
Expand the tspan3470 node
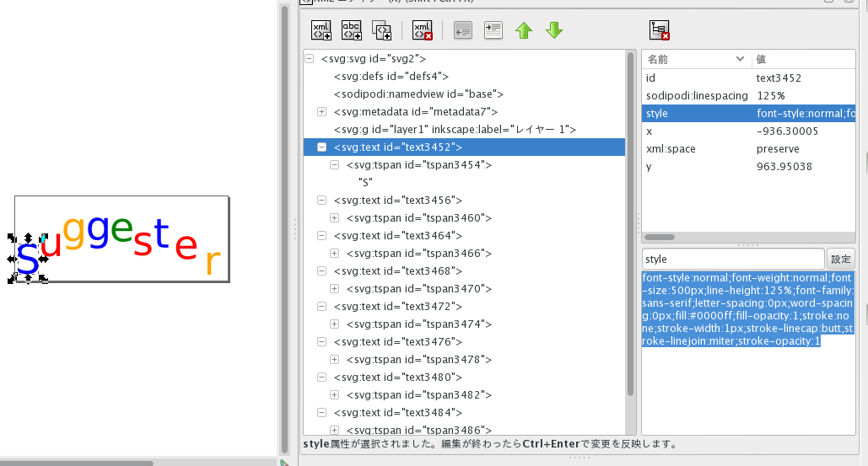(x=334, y=288)
